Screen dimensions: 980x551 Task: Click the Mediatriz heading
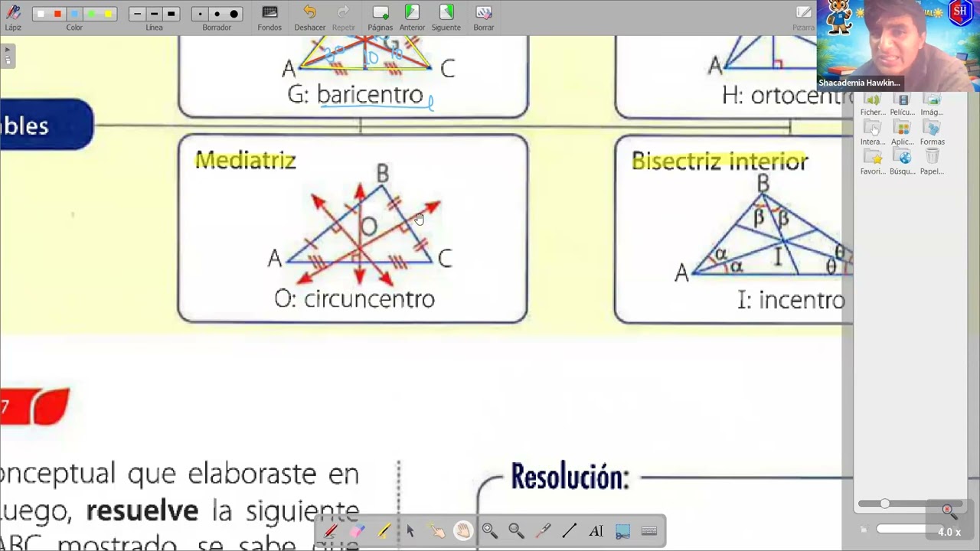coord(245,160)
